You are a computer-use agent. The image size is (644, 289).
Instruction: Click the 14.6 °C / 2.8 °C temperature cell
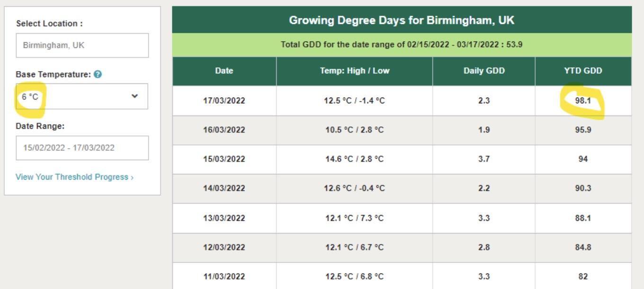[x=354, y=159]
